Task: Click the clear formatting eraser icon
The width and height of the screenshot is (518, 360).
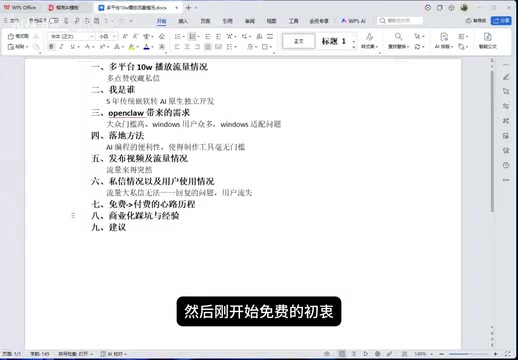Action: tap(162, 36)
